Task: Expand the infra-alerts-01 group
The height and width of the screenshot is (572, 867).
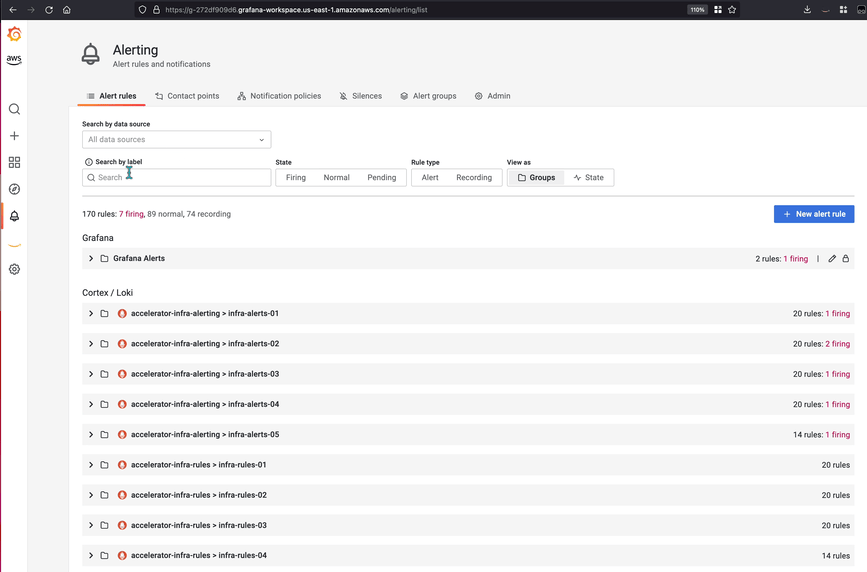Action: coord(91,314)
